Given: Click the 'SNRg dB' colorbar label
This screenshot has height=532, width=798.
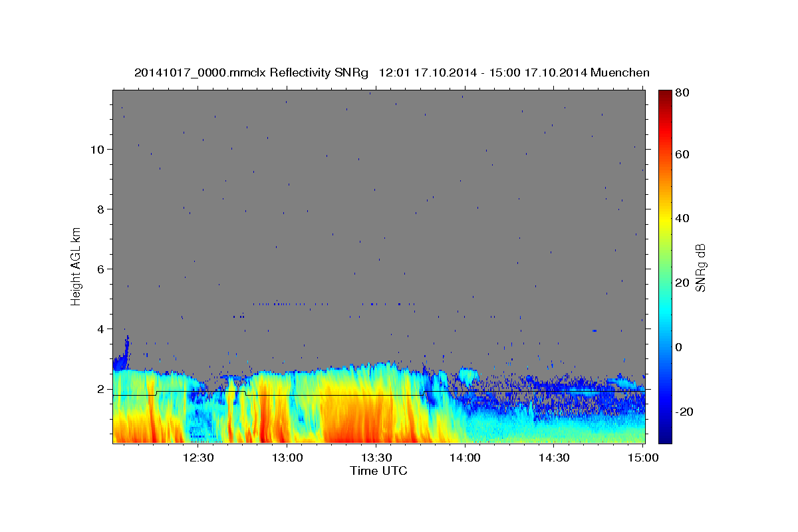Looking at the screenshot, I should 700,268.
